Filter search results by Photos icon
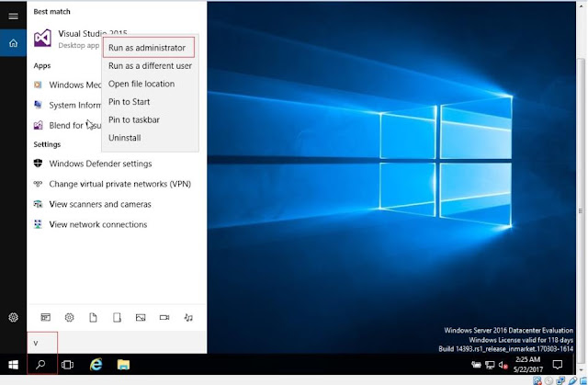Screen dimensions: 588x385 (141, 318)
